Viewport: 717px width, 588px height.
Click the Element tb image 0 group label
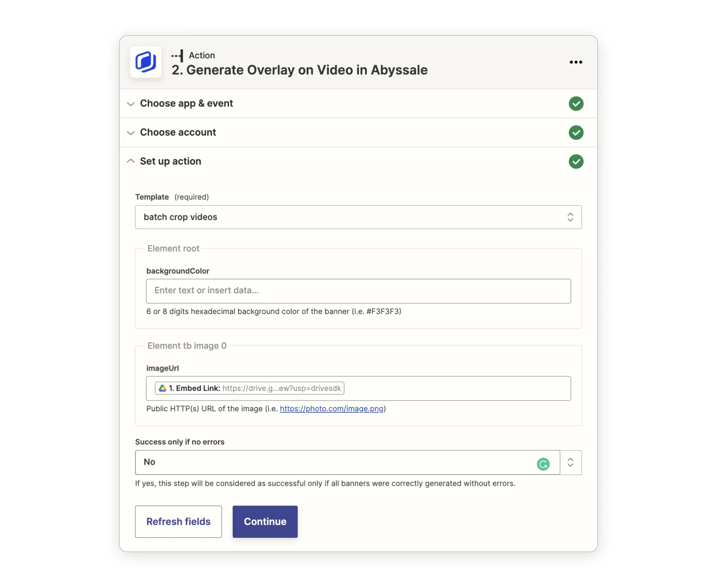tap(187, 346)
